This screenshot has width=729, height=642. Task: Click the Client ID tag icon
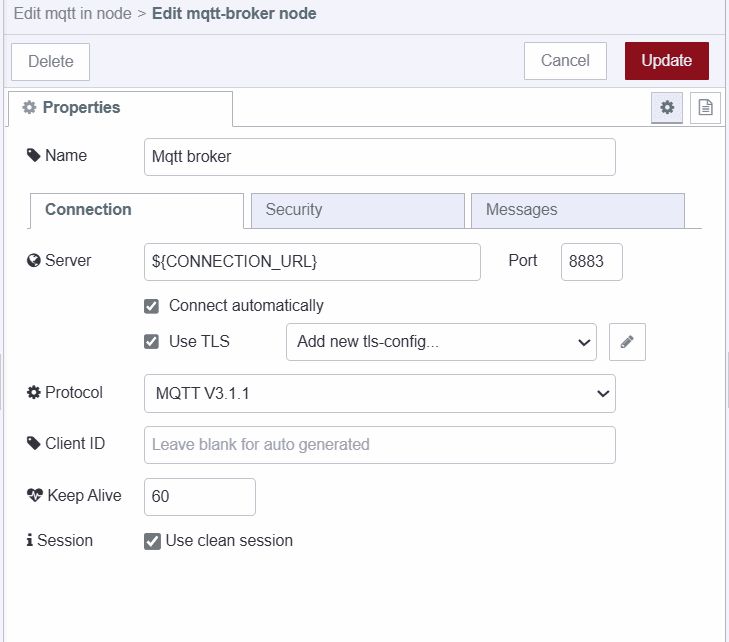(x=33, y=443)
